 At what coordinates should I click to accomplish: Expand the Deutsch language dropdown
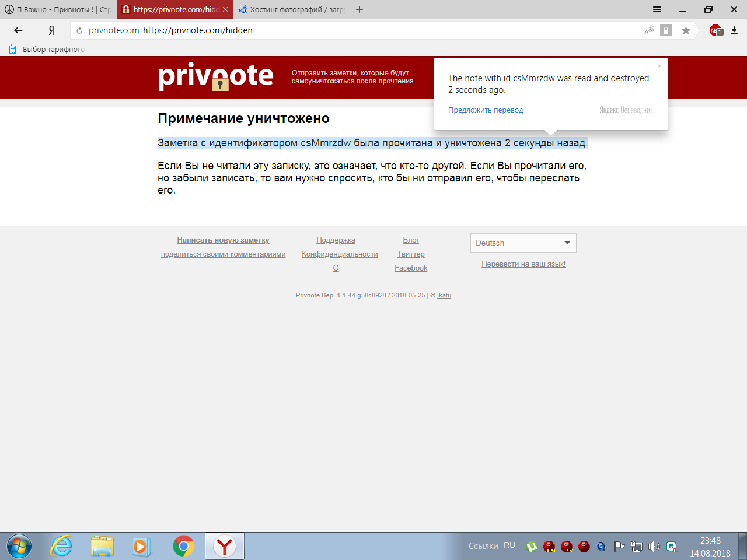523,243
